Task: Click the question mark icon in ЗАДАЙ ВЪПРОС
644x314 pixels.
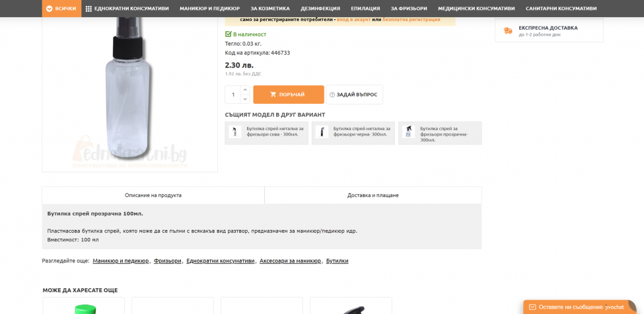Action: click(332, 95)
